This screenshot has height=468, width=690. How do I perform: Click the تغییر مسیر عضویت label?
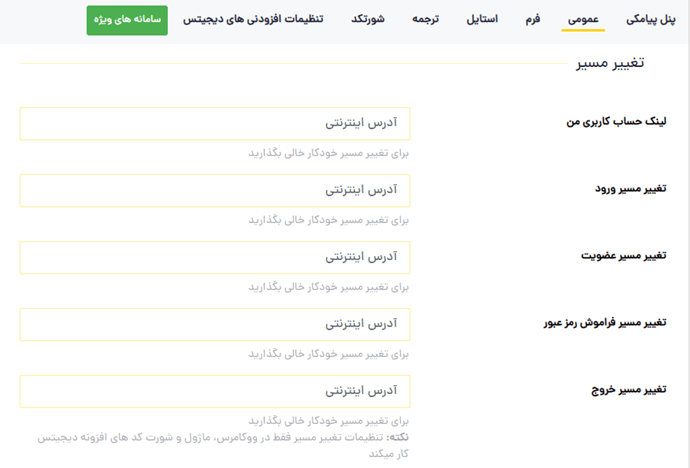click(x=624, y=256)
